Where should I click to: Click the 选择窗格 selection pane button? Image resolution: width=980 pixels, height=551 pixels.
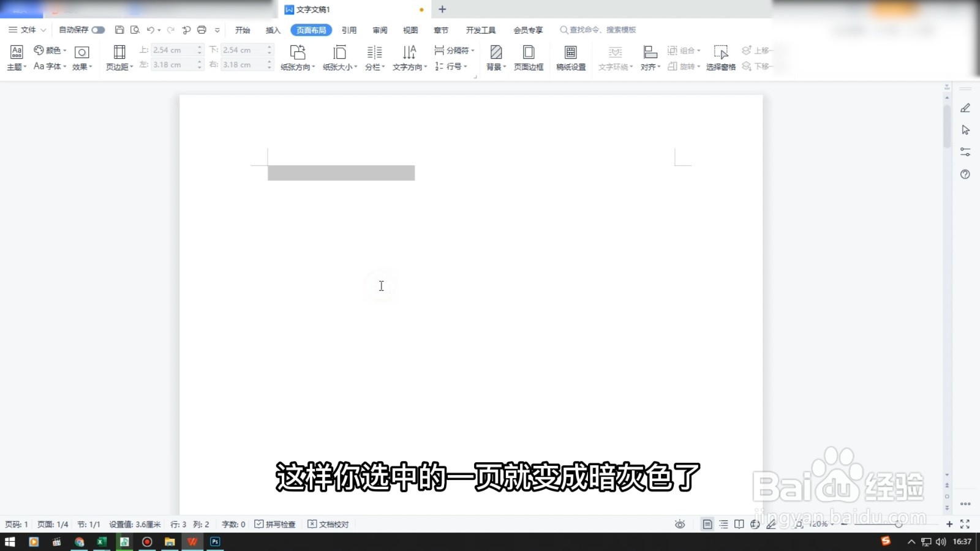[x=721, y=58]
